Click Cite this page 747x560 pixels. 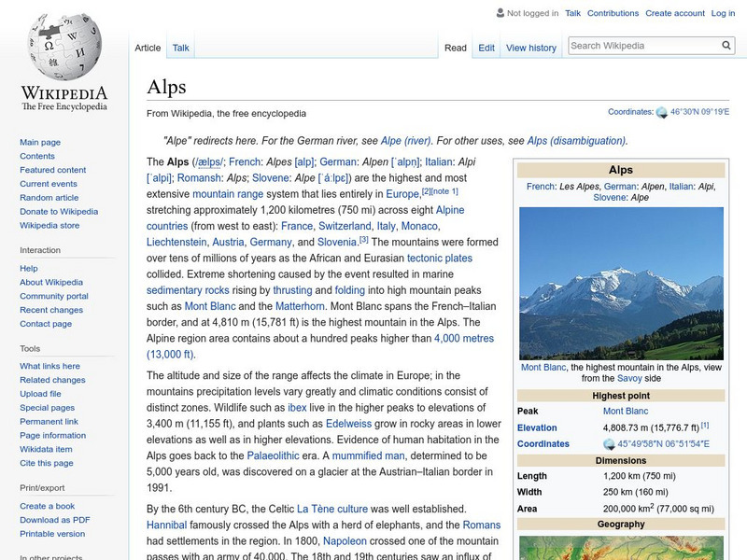pos(46,462)
